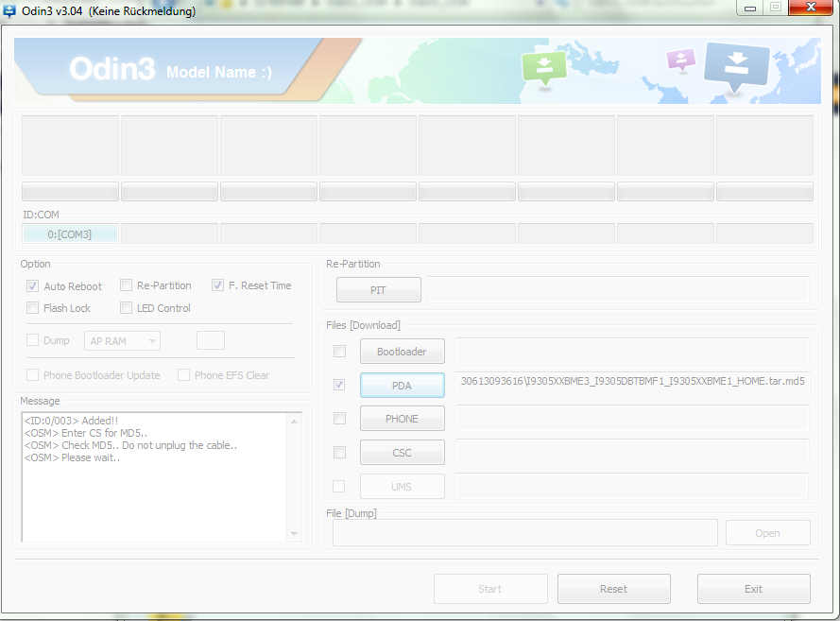This screenshot has height=621, width=840.
Task: Click the Message log scroll up arrow
Action: tap(294, 422)
